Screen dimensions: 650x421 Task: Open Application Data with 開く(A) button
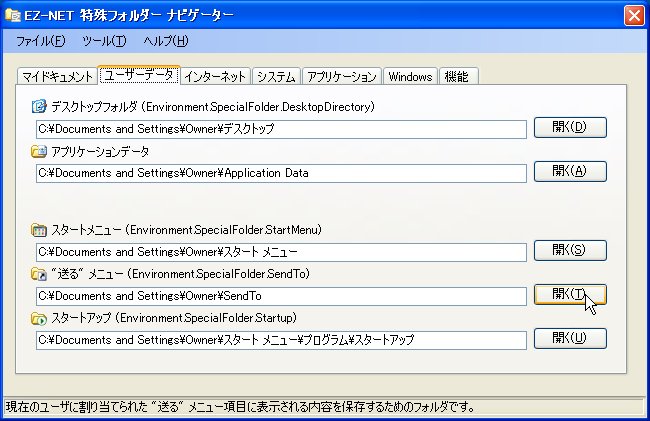(570, 171)
